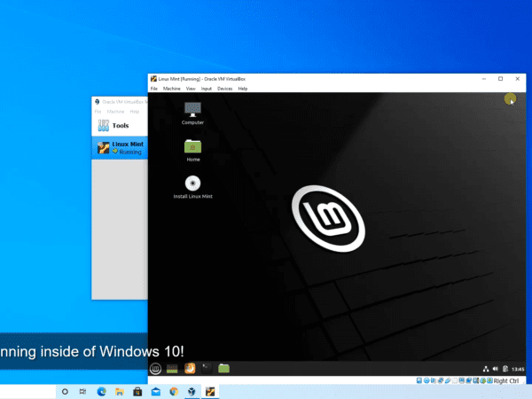Close the Linux Mint VM window
The image size is (532, 399).
(x=518, y=79)
